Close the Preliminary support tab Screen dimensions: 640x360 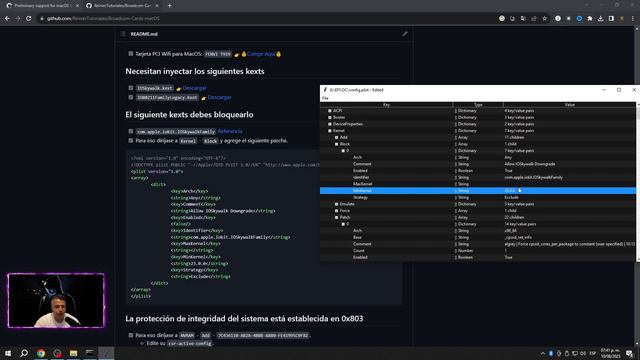(77, 6)
